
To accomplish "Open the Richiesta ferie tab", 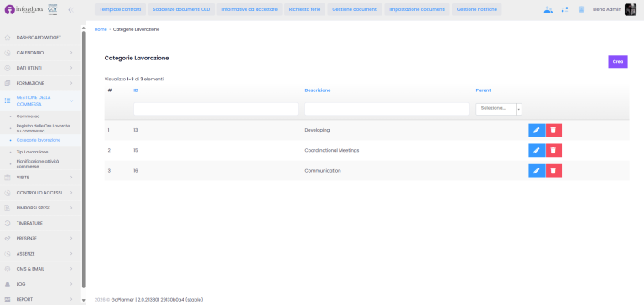I will click(x=304, y=9).
